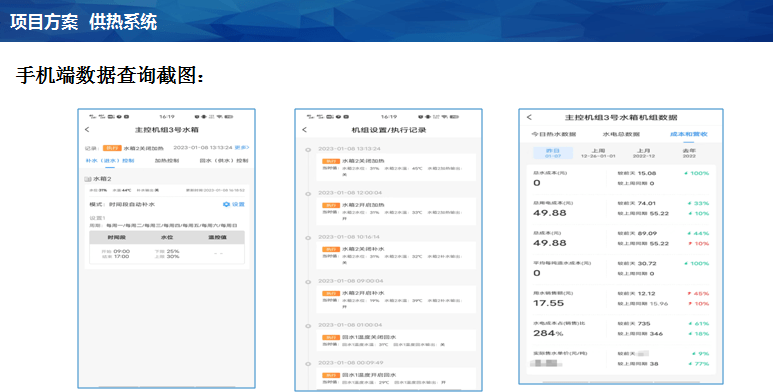
Task: Click orange 执行 tag in the 记录 row
Action: tap(112, 148)
